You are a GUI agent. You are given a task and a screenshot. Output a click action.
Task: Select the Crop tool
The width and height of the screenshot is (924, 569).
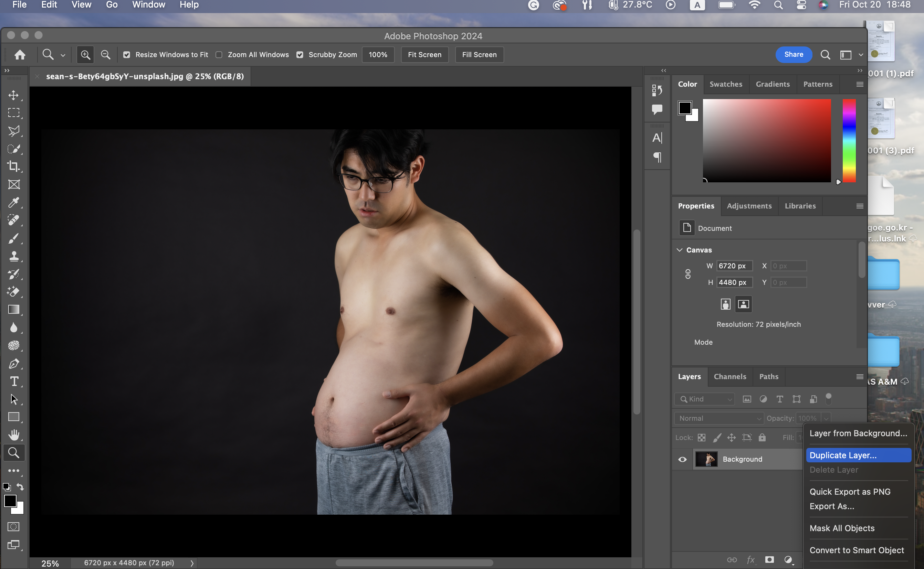13,166
